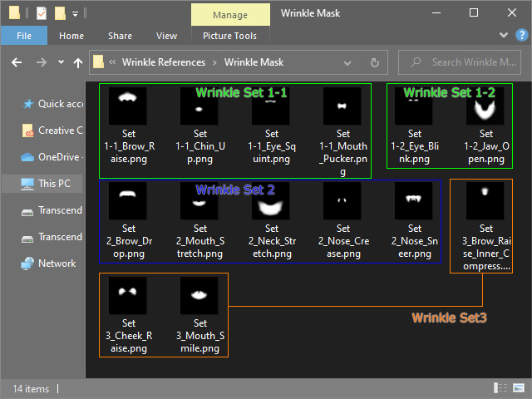Open the File menu
The image size is (532, 399).
point(24,36)
